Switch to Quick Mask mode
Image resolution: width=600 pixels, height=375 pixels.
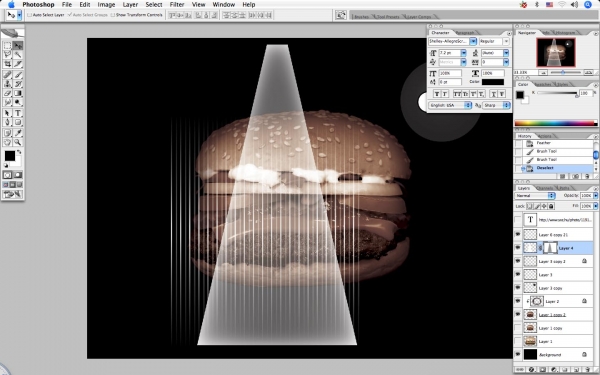(18, 175)
